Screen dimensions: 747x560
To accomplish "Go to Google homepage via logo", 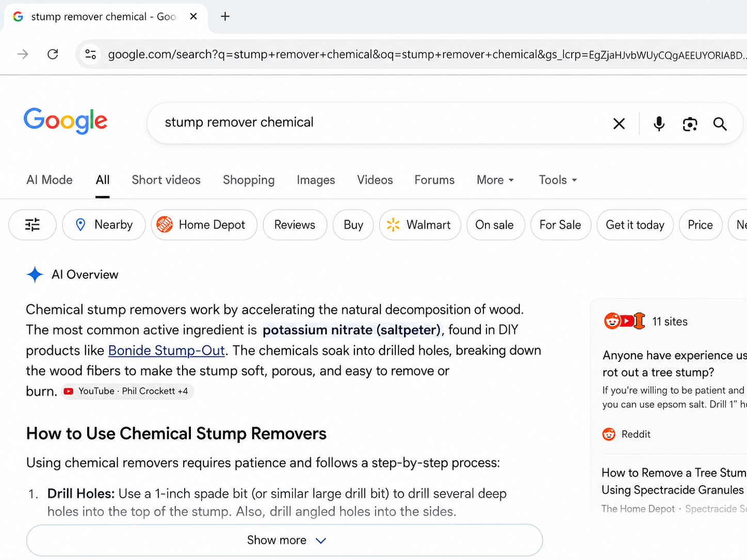I will click(66, 121).
